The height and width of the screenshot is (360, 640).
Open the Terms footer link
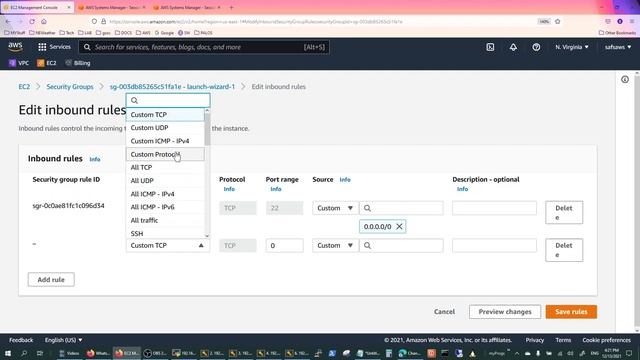click(563, 340)
